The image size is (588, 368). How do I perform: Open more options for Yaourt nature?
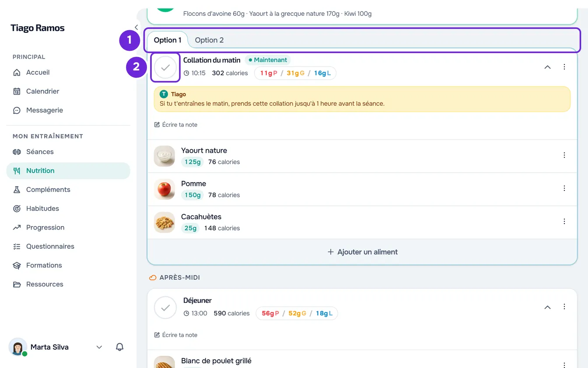coord(564,155)
